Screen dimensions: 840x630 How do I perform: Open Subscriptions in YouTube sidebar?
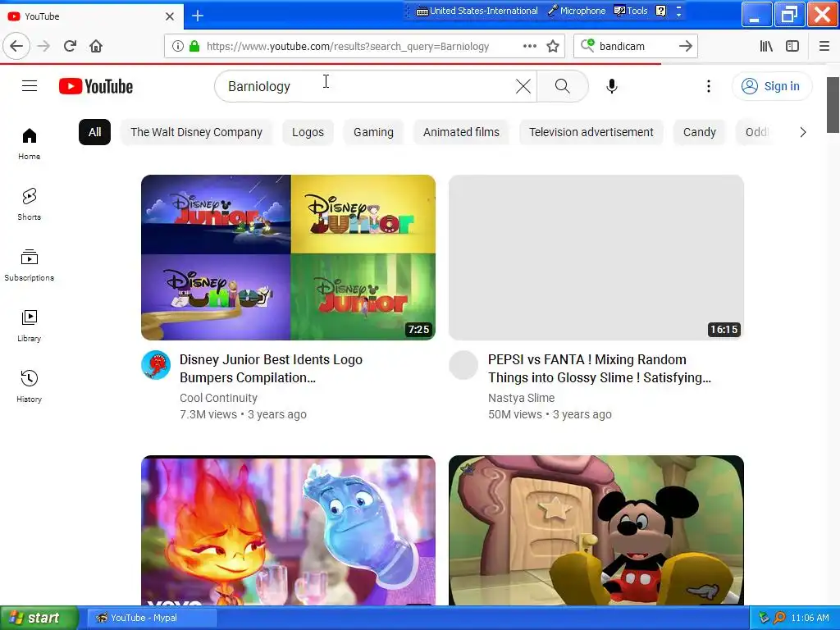point(29,265)
